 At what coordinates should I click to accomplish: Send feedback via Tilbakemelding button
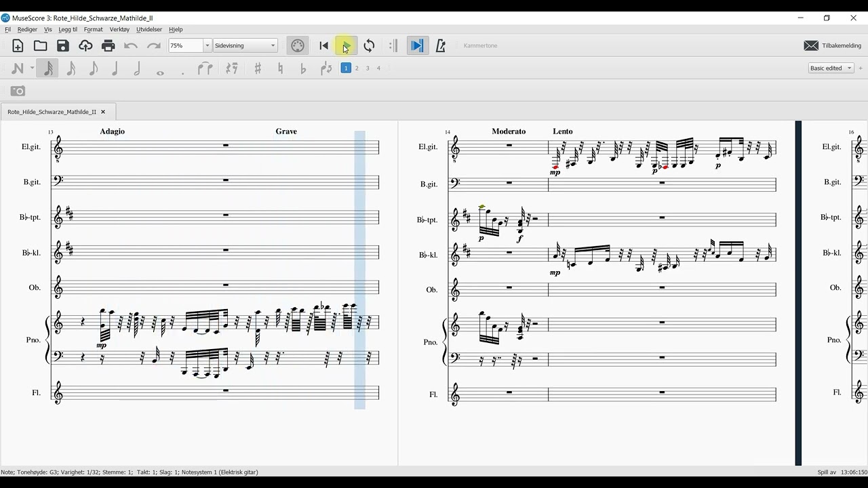coord(833,46)
